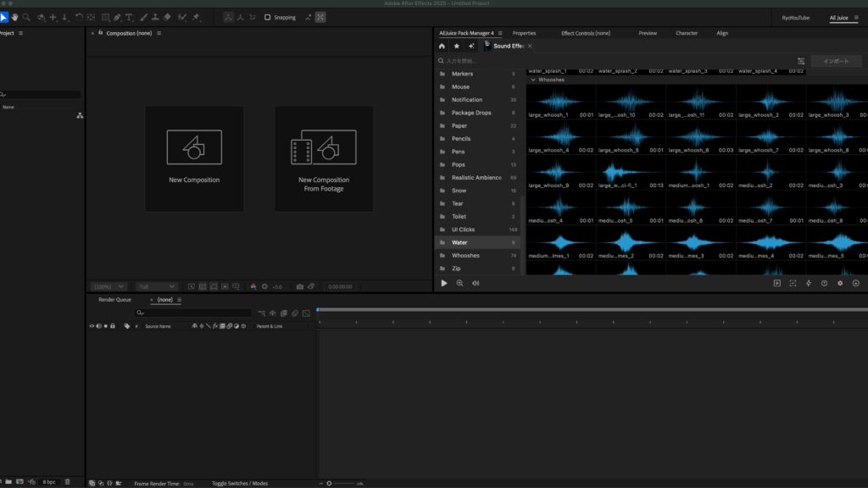Screen dimensions: 868x488
Task: Select the Hand tool in the toolbar
Action: tap(15, 17)
